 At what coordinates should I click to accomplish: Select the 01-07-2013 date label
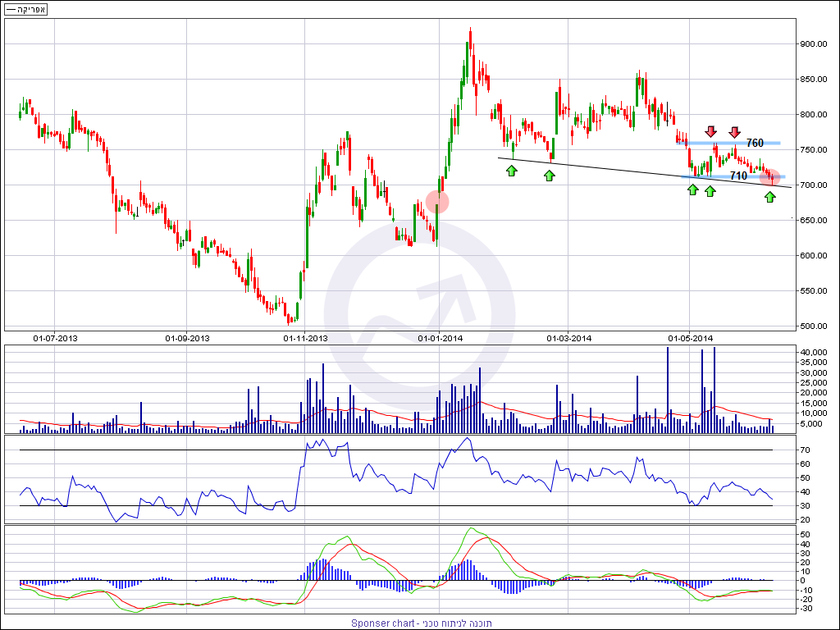coord(55,338)
